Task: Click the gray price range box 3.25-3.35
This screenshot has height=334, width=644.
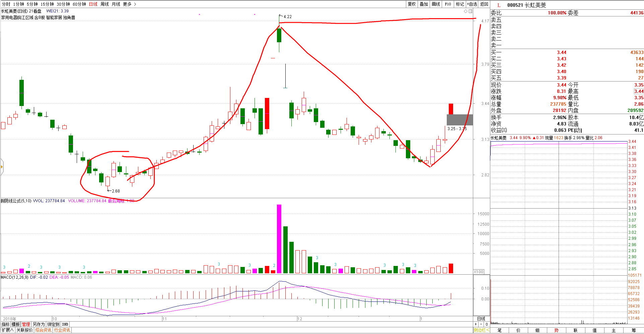Action: pyautogui.click(x=459, y=120)
